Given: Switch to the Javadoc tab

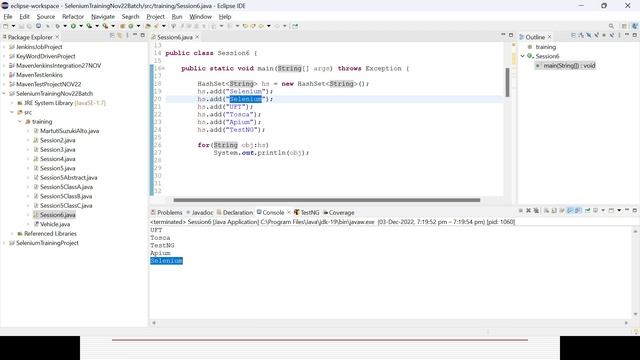Looking at the screenshot, I should 200,213.
